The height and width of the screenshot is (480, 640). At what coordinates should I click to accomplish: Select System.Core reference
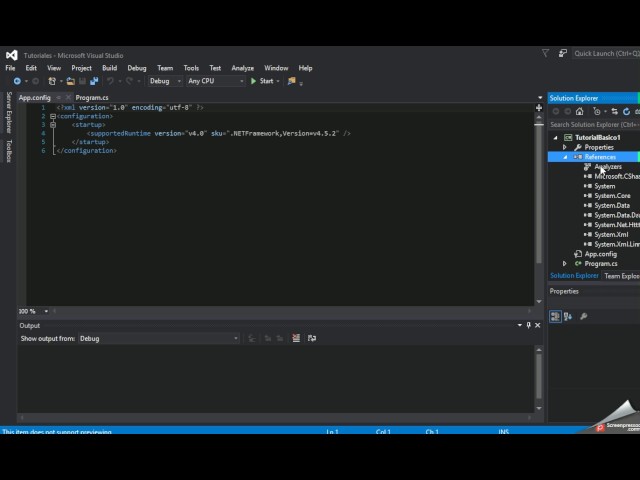(x=612, y=196)
